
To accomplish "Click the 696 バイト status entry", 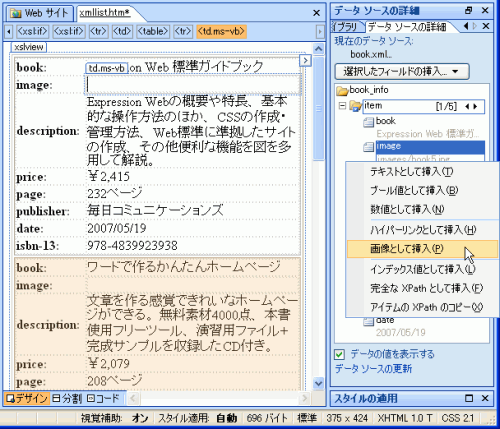I will point(267,418).
